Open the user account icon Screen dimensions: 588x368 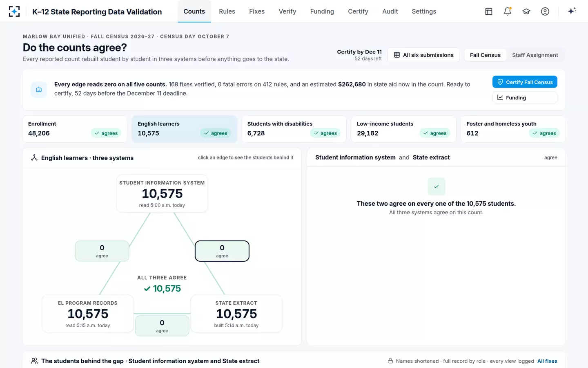coord(545,11)
